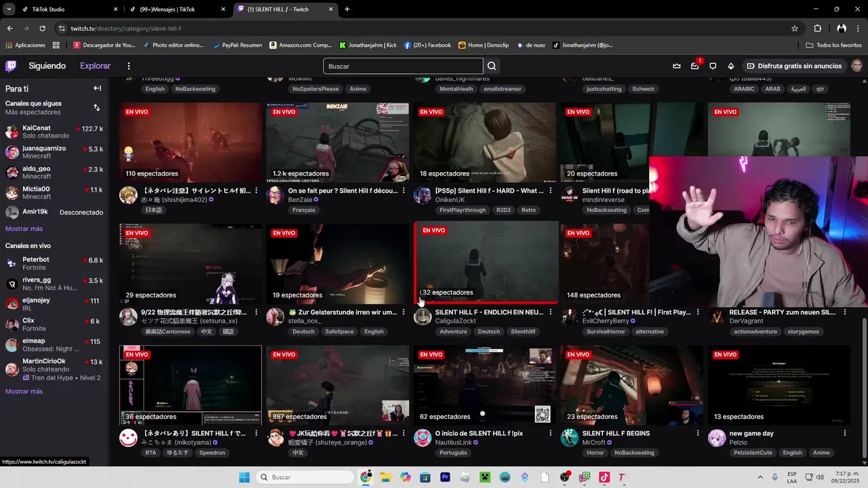Open TikTok app in taskbar

pos(604,477)
